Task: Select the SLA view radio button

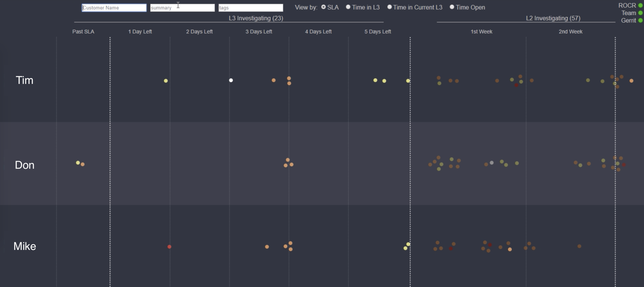Action: point(323,7)
